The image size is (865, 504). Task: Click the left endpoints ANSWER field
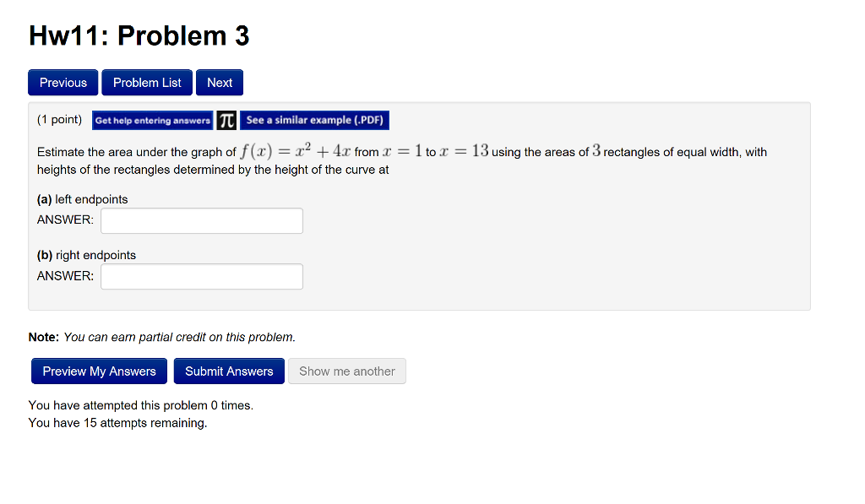201,220
